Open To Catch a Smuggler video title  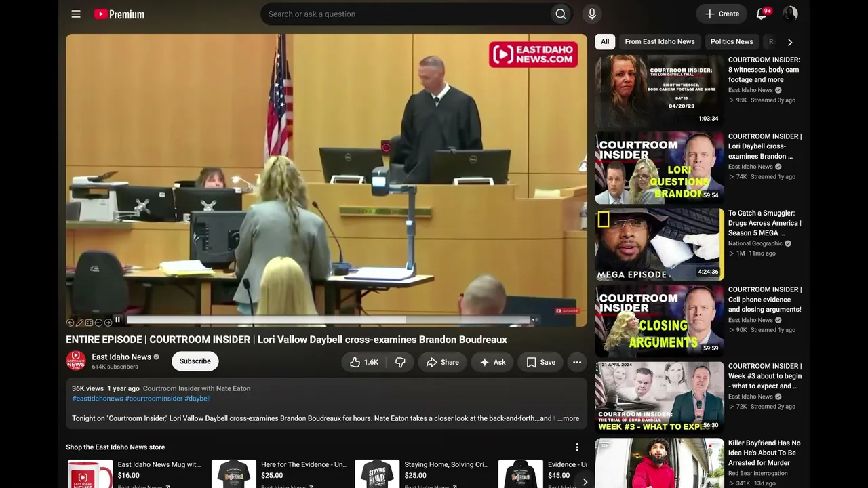[x=765, y=223]
